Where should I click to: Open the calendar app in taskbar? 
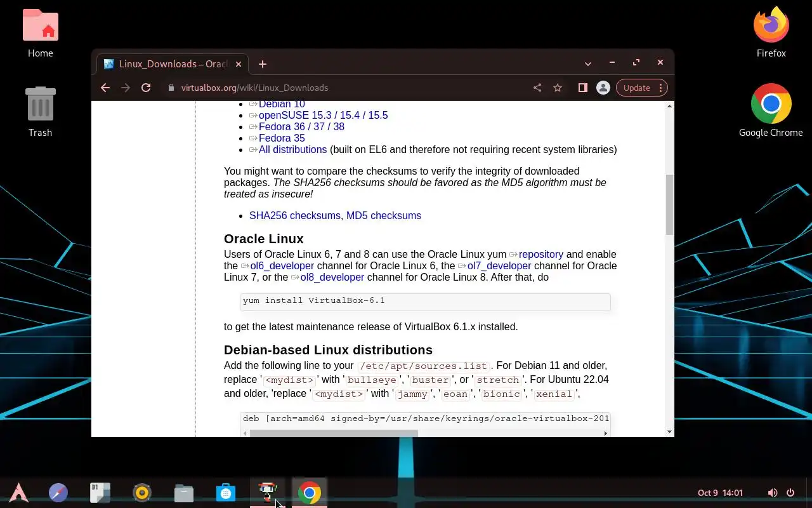click(x=100, y=492)
